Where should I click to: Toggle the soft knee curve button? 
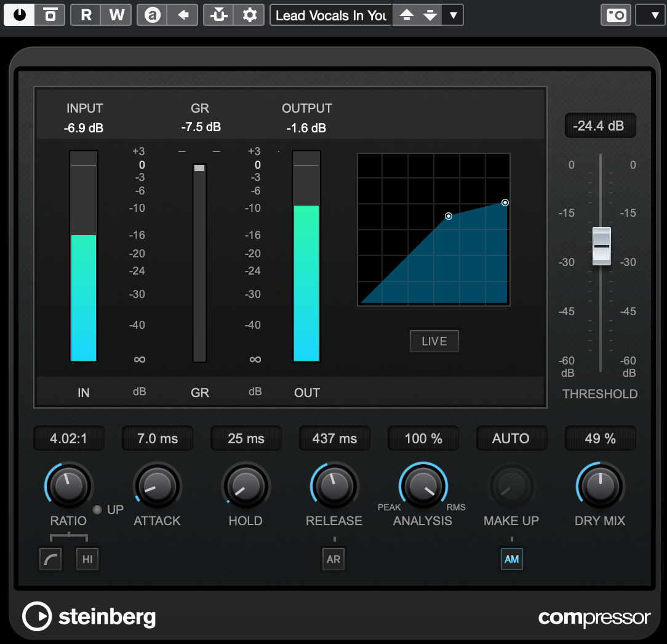(x=50, y=559)
